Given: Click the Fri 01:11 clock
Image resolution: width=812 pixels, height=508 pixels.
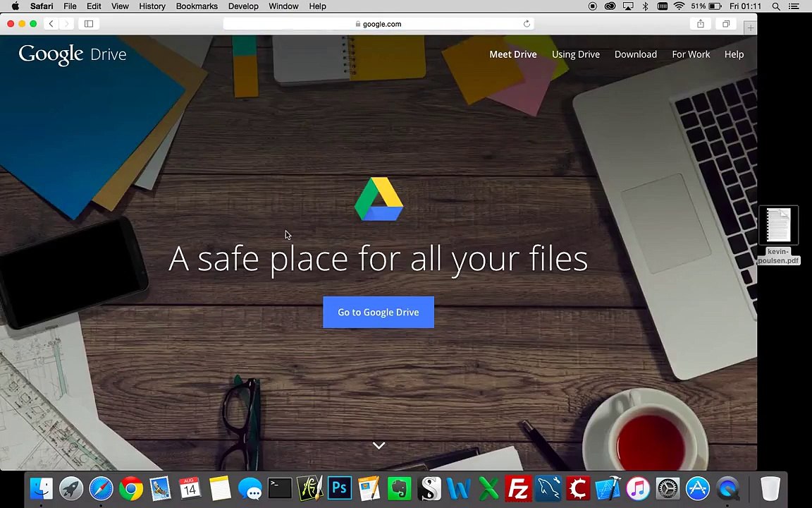Looking at the screenshot, I should [x=745, y=6].
